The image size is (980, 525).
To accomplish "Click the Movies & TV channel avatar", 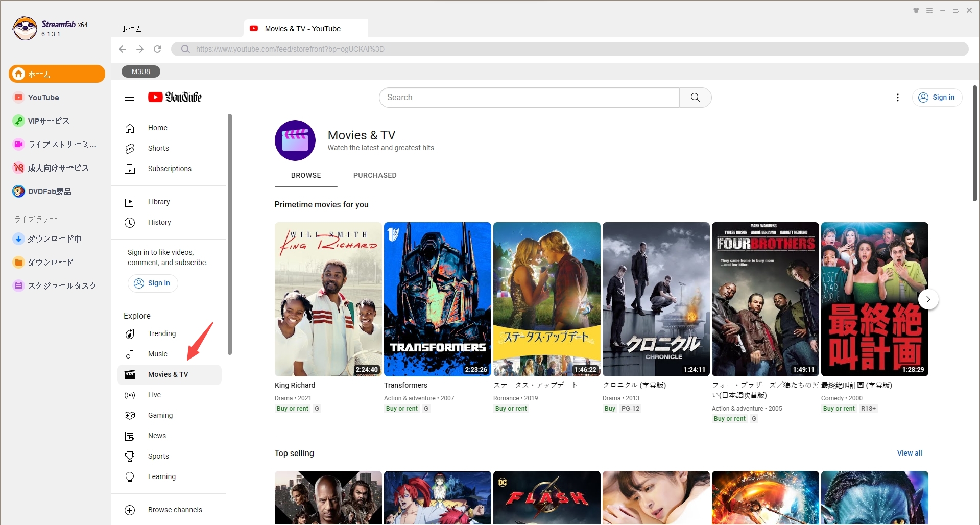I will pos(295,140).
